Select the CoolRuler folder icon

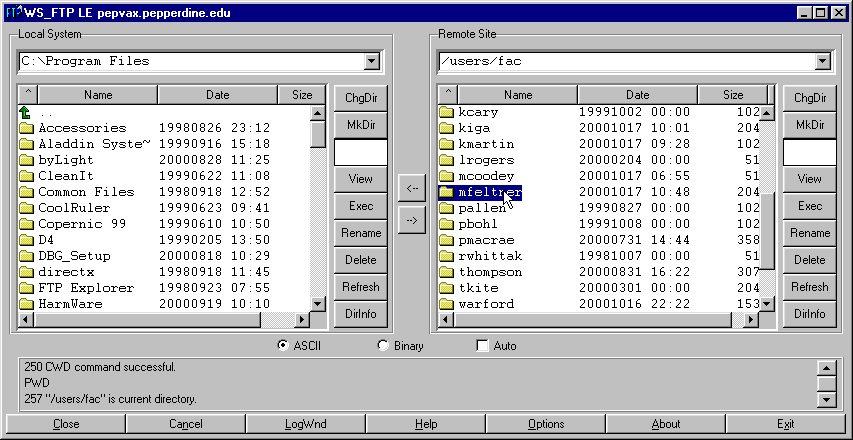point(26,208)
